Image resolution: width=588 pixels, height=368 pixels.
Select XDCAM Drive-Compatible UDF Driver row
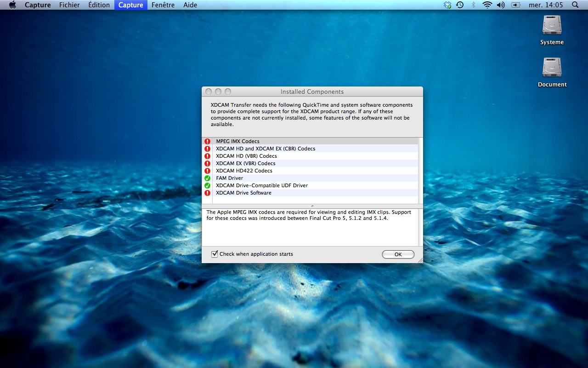(311, 185)
